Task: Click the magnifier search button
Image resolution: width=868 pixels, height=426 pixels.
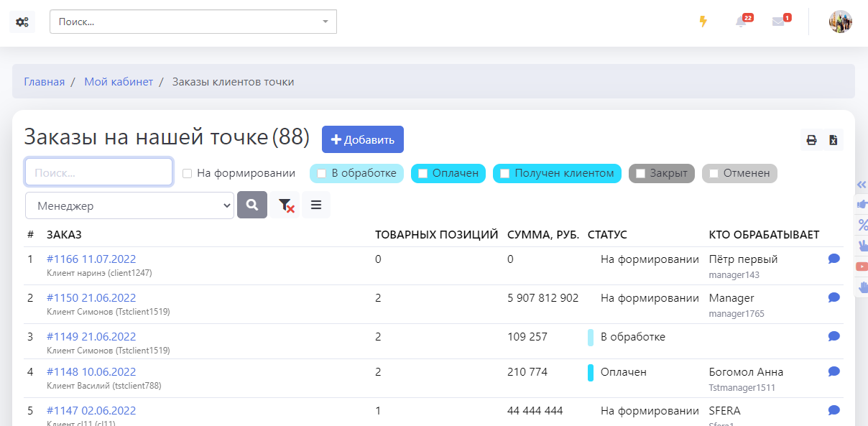Action: 252,205
